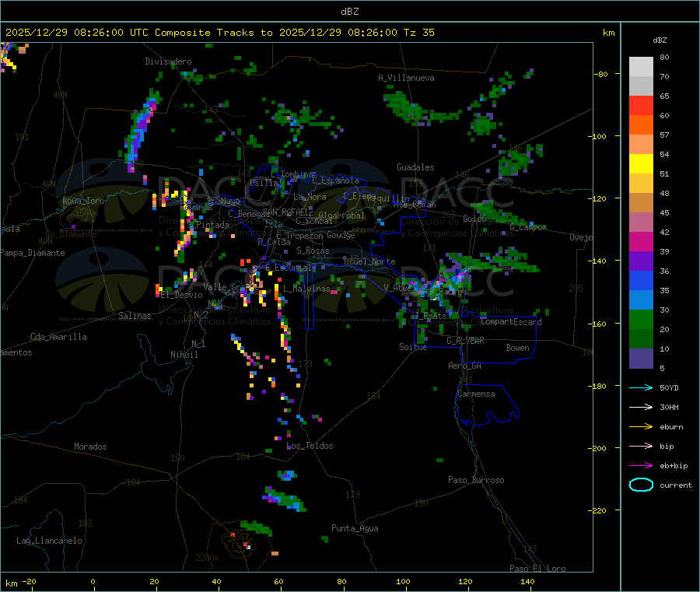
Task: Click the yellow 54 dBZ color swatch
Action: [641, 164]
